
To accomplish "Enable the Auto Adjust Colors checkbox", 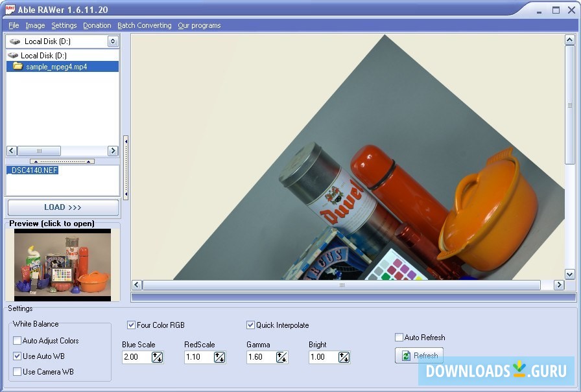I will (18, 341).
